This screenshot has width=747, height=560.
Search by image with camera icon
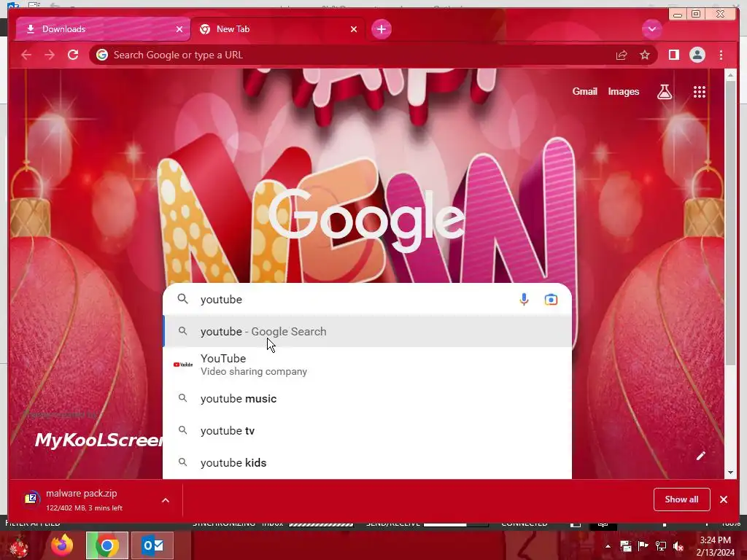(x=551, y=300)
